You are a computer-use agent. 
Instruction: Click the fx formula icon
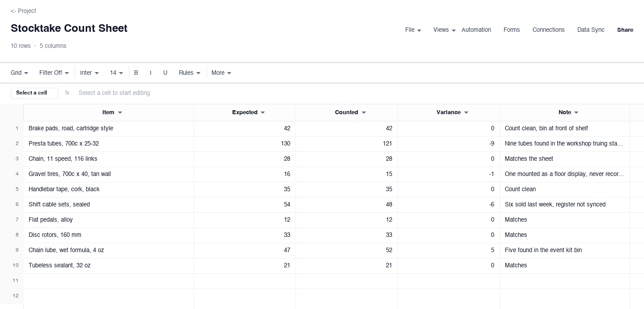coord(67,93)
